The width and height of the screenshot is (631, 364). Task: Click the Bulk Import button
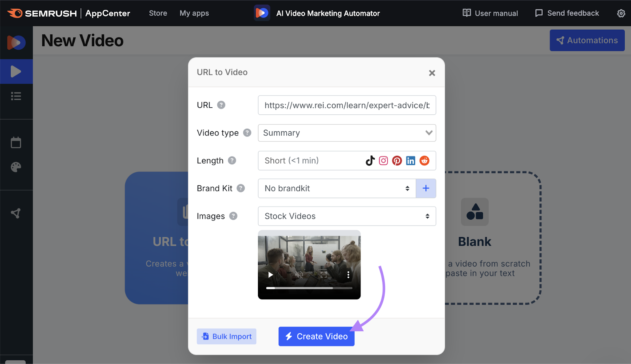tap(226, 336)
